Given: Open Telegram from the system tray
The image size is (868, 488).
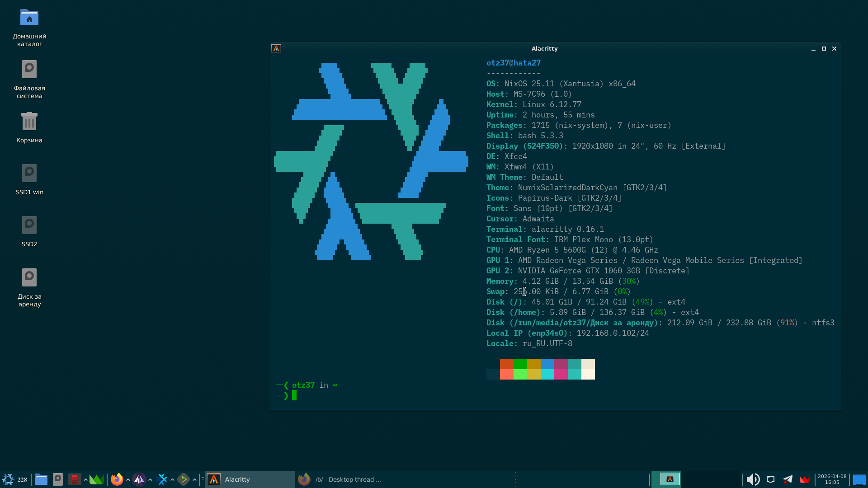Looking at the screenshot, I should click(788, 479).
